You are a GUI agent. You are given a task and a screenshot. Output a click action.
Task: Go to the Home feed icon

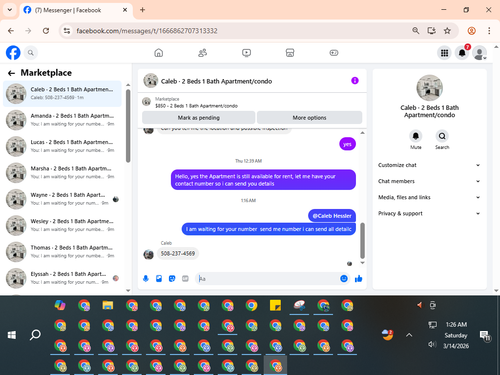click(159, 53)
